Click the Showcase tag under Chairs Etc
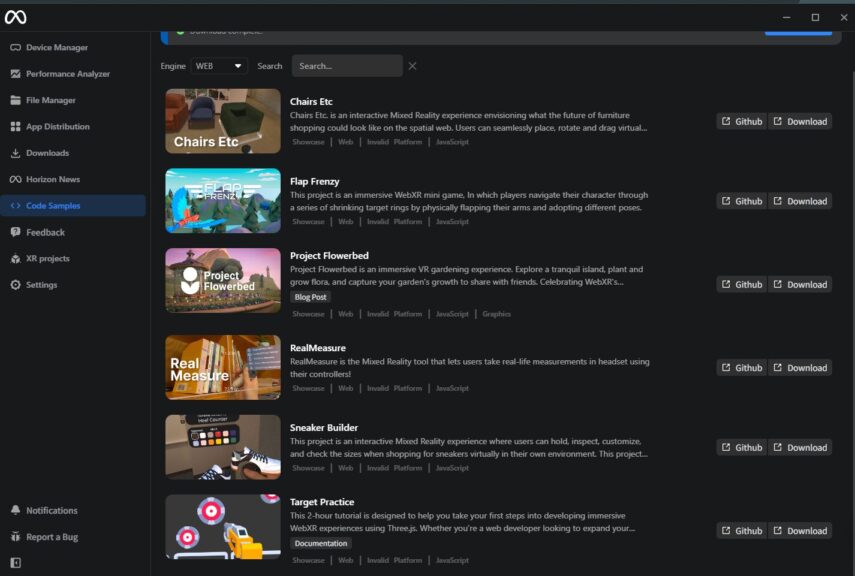The width and height of the screenshot is (855, 576). coord(308,142)
